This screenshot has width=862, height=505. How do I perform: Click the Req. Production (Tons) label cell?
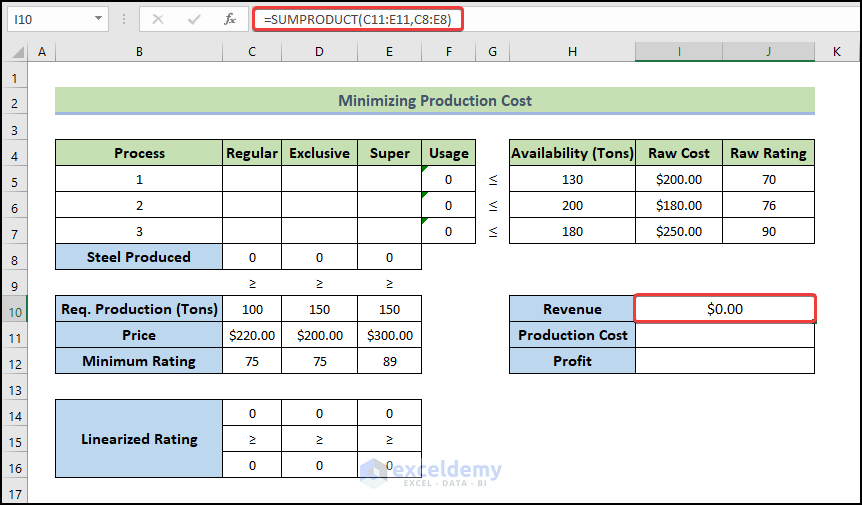tap(139, 309)
